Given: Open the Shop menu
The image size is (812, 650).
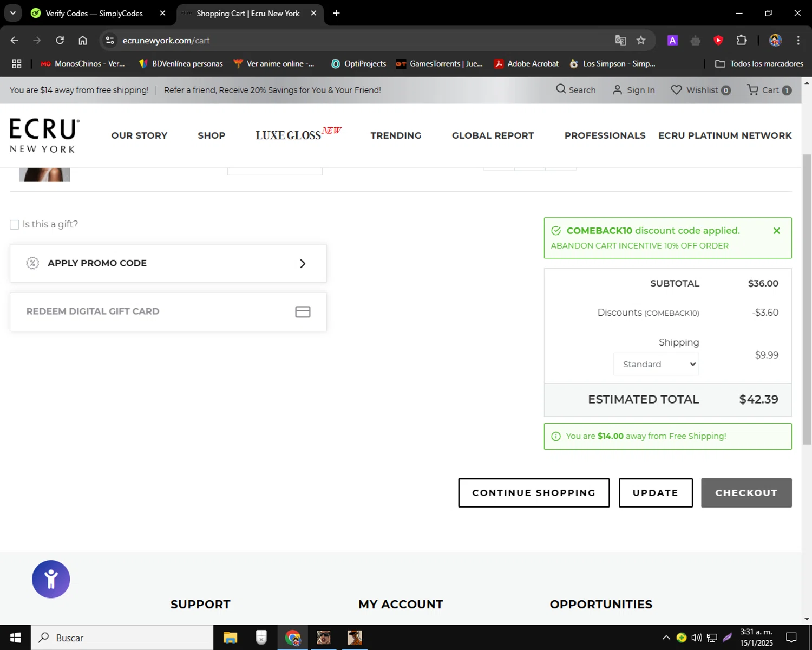Looking at the screenshot, I should tap(211, 135).
